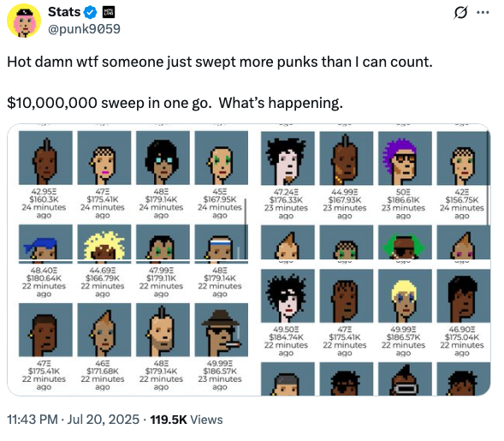This screenshot has height=441, width=504.
Task: Click the white headband punk priced 48Ξ
Action: 222,242
